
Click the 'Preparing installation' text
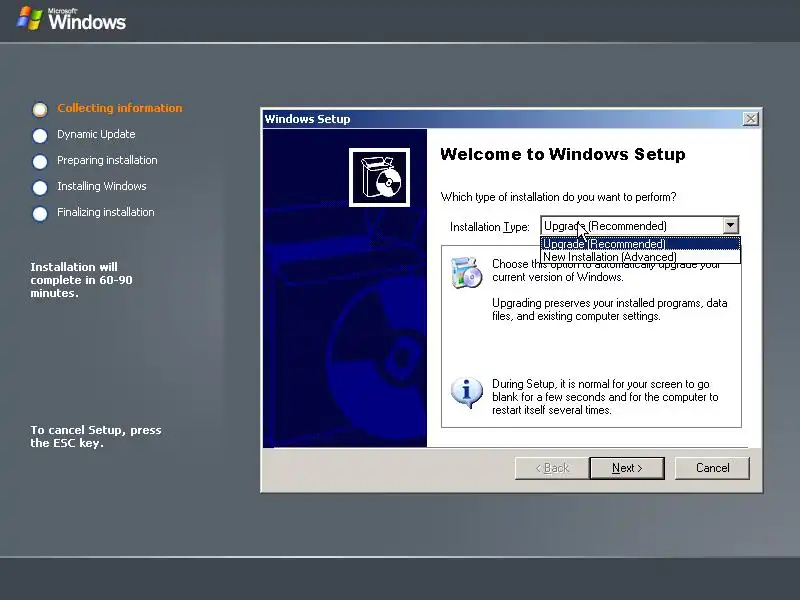tap(107, 160)
